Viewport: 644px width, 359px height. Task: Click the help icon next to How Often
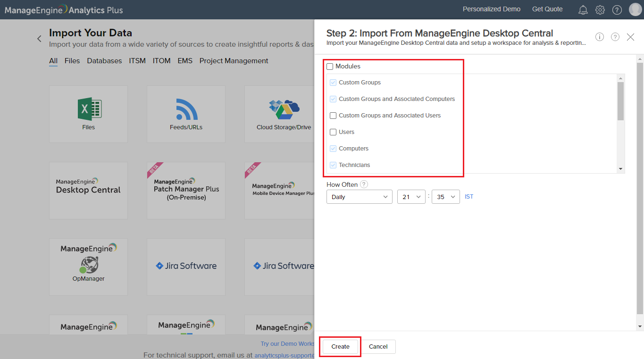364,184
